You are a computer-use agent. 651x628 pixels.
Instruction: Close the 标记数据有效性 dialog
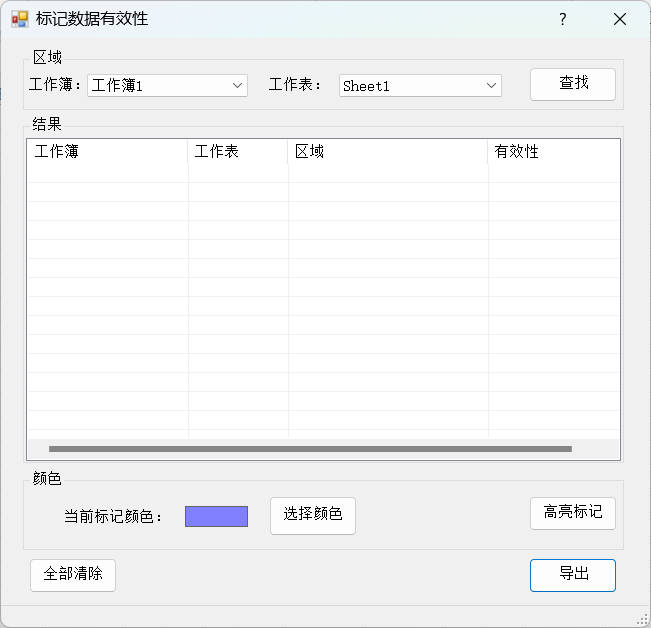pyautogui.click(x=620, y=19)
